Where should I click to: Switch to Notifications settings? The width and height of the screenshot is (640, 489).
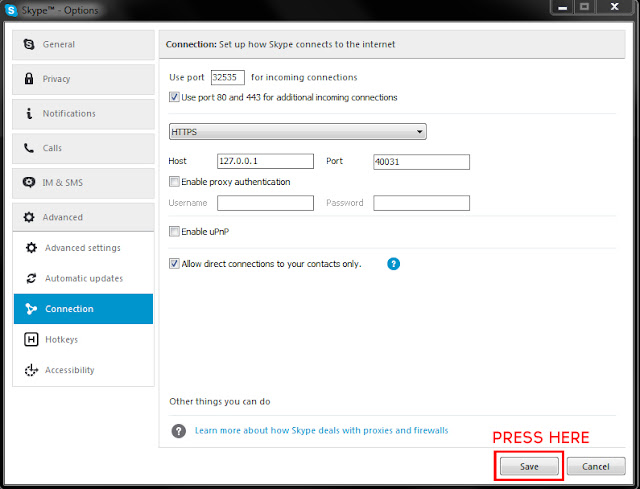click(83, 114)
